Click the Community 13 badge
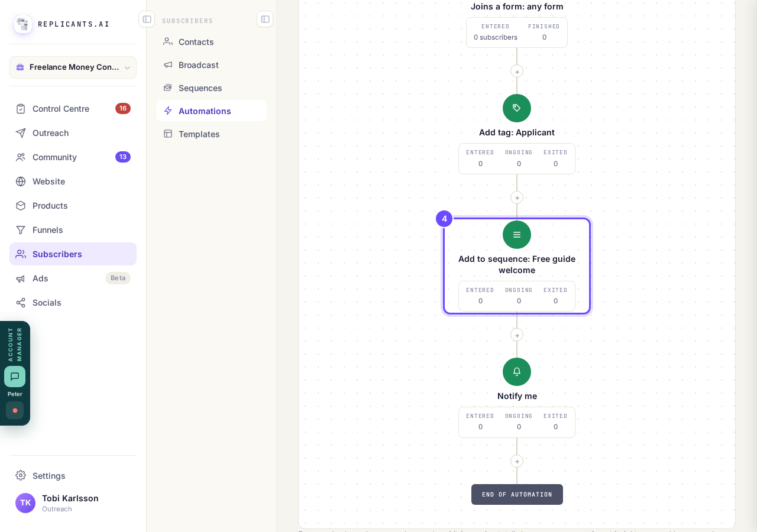 coord(123,157)
